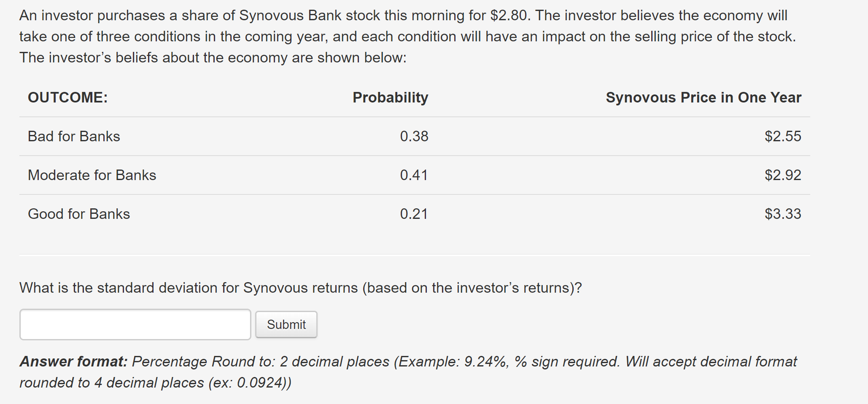Viewport: 868px width, 404px height.
Task: Click the $3.33 price cell
Action: click(x=783, y=214)
